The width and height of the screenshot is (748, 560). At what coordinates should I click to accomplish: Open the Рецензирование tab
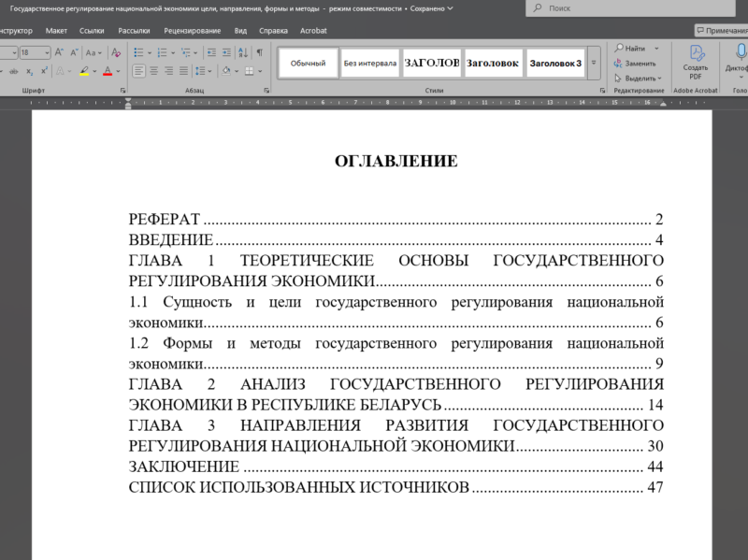tap(193, 31)
